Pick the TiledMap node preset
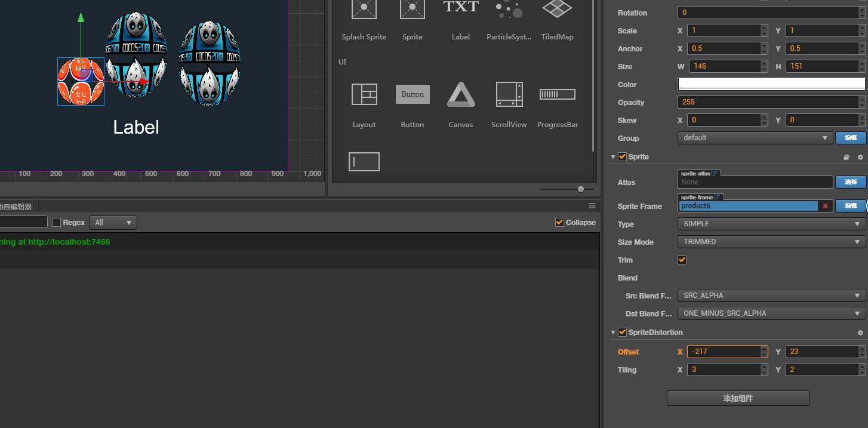 pyautogui.click(x=557, y=21)
